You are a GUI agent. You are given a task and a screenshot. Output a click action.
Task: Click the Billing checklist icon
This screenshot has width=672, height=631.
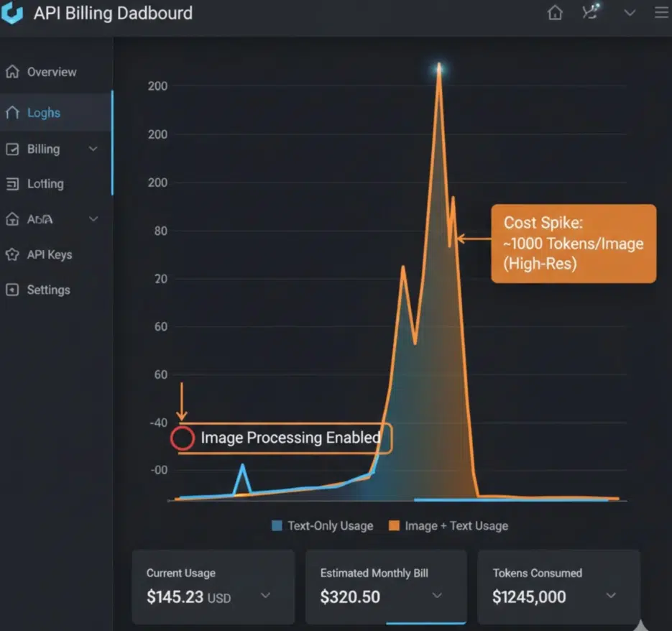pos(12,149)
